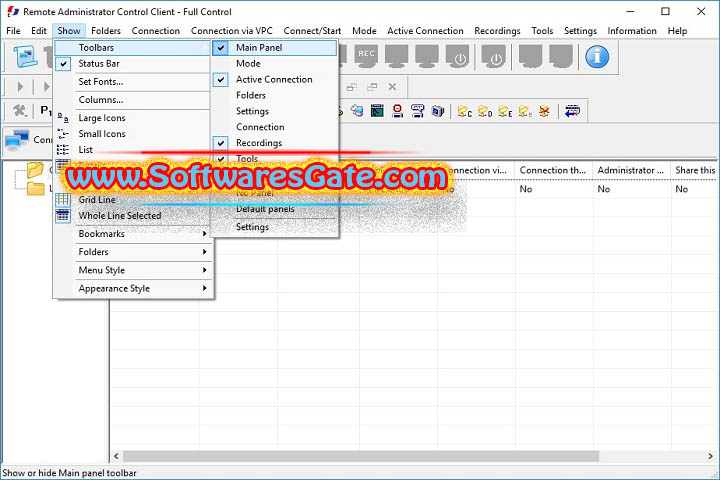720x480 pixels.
Task: Click the networked computers Connection icon
Action: 17,140
